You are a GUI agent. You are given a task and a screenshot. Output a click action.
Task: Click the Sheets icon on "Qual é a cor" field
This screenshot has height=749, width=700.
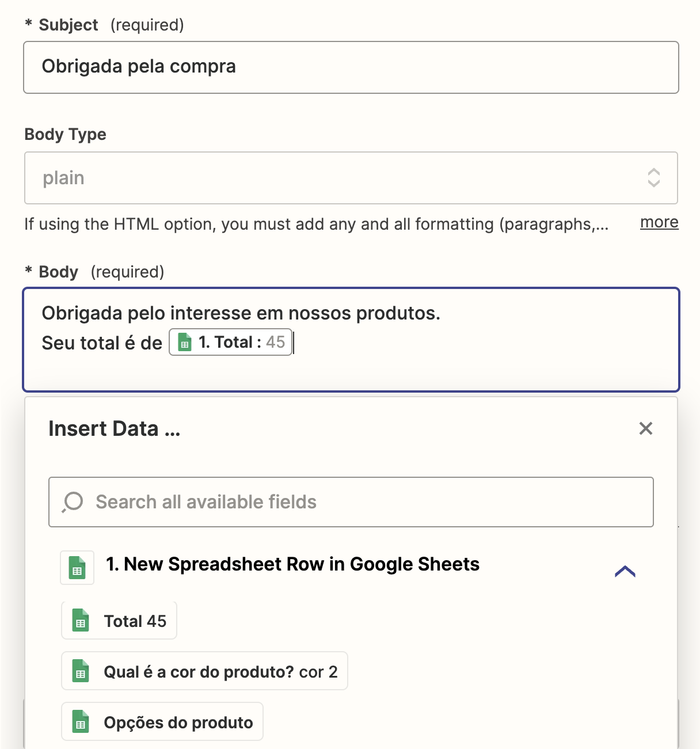pos(81,672)
